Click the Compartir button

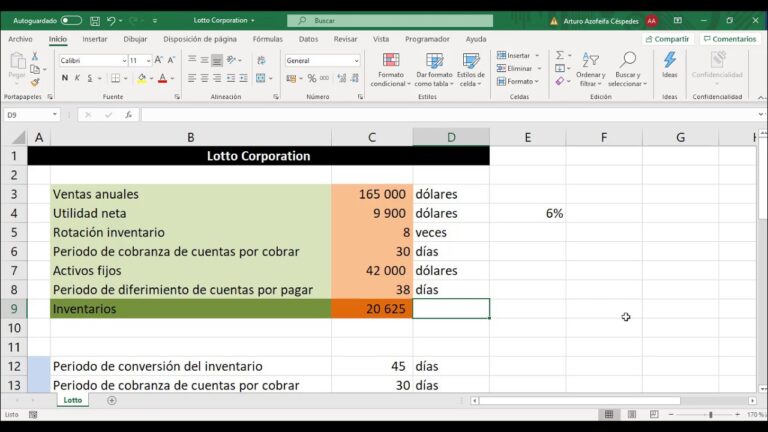[668, 39]
